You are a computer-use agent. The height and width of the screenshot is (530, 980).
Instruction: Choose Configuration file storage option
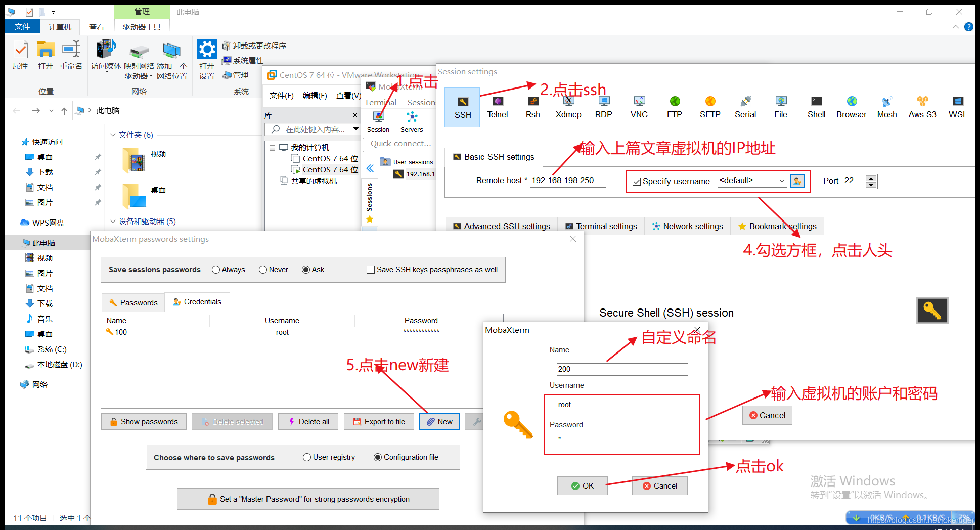coord(378,457)
